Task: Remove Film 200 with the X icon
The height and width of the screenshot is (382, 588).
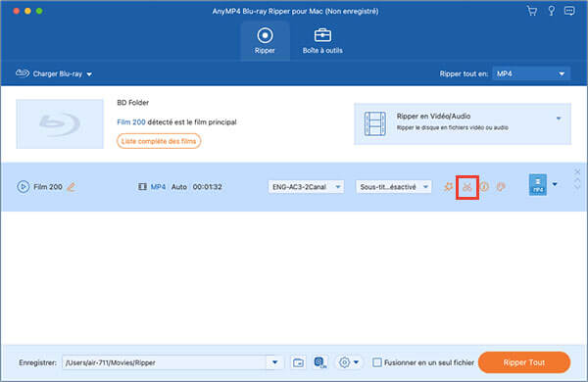Action: tap(577, 172)
